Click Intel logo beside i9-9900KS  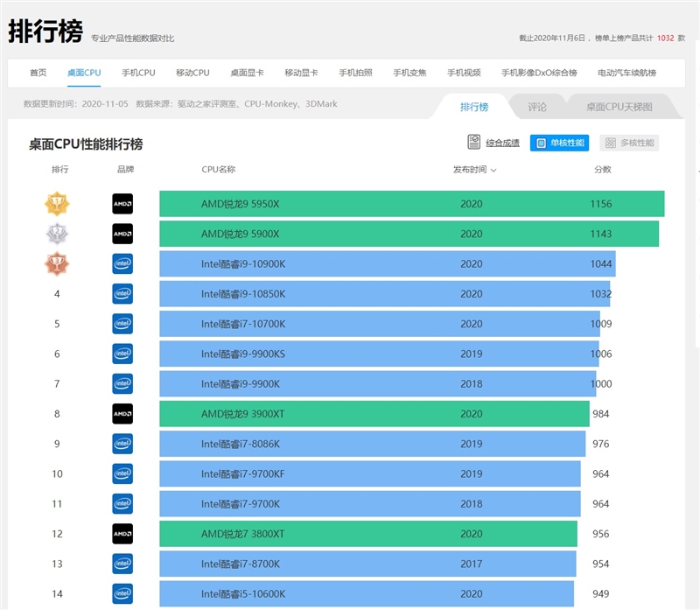(x=122, y=354)
